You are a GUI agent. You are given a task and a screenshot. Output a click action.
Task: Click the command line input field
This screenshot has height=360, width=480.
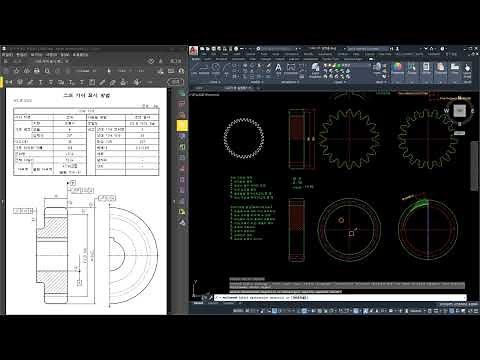click(340, 297)
